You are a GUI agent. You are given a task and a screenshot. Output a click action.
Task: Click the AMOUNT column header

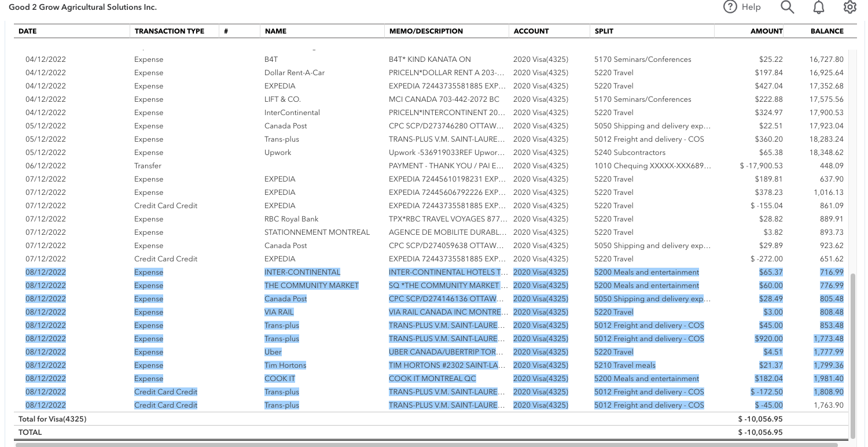(767, 31)
